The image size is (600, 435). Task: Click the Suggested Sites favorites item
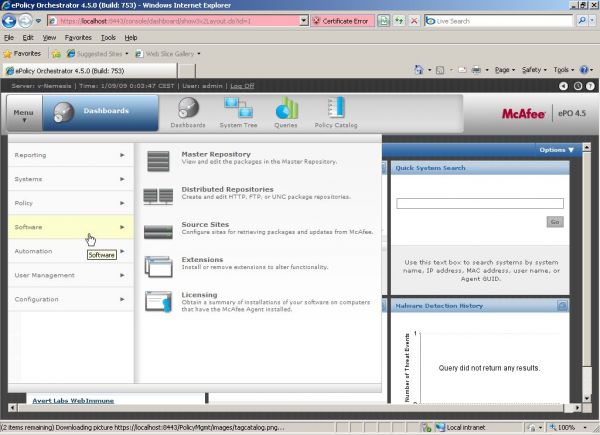[98, 54]
